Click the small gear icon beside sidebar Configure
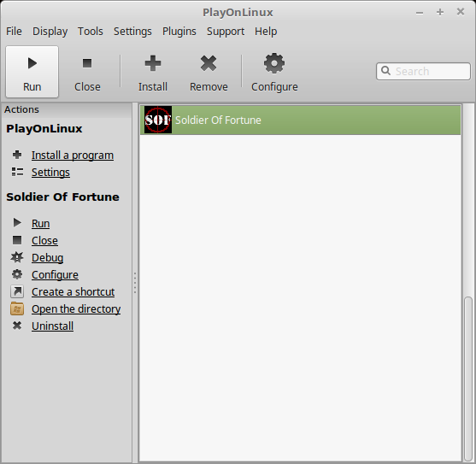 coord(17,274)
